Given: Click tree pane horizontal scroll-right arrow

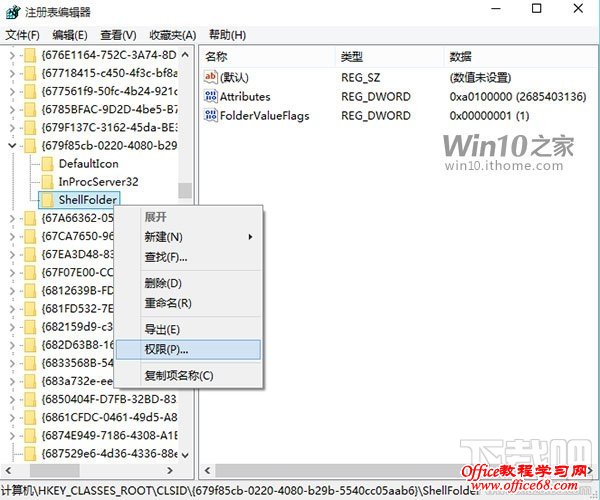Looking at the screenshot, I should tap(170, 470).
